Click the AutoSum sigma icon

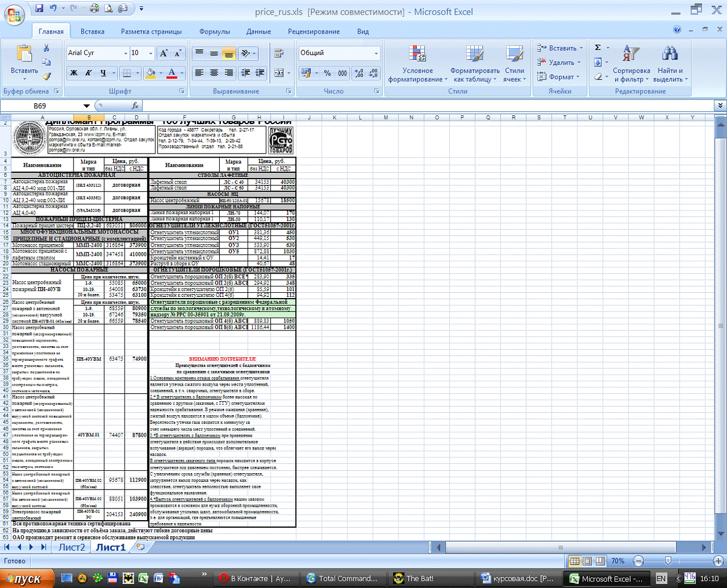[598, 48]
